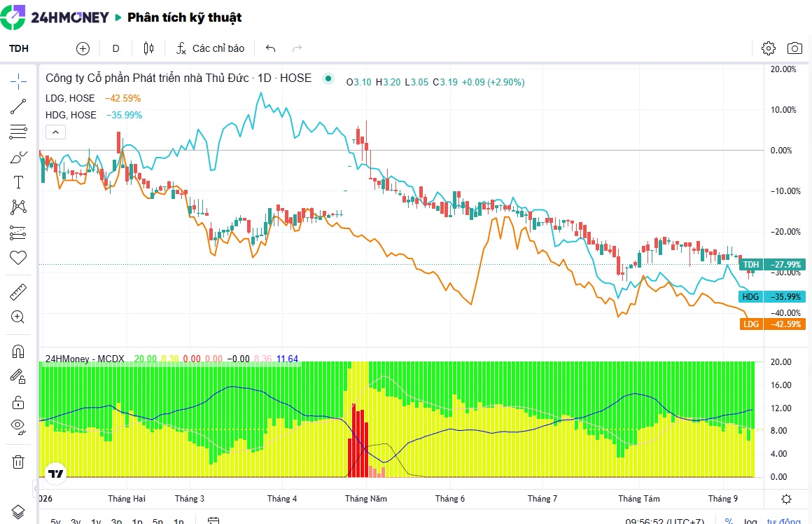Open the object tree layers icon

click(x=18, y=512)
